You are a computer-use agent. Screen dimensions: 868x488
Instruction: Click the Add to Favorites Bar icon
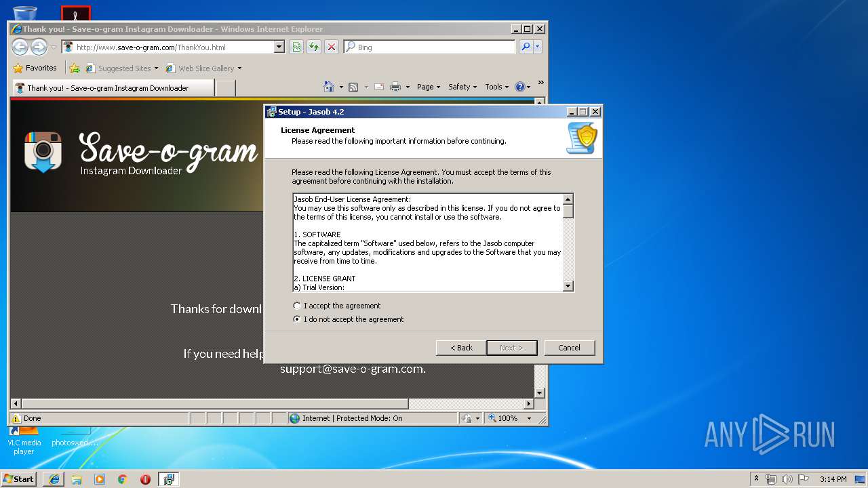(x=75, y=68)
